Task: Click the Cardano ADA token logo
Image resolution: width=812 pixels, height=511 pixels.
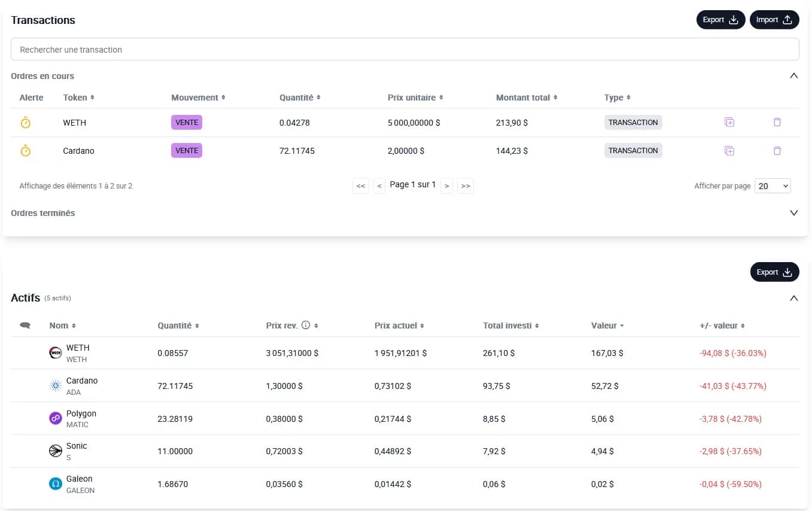Action: 56,385
